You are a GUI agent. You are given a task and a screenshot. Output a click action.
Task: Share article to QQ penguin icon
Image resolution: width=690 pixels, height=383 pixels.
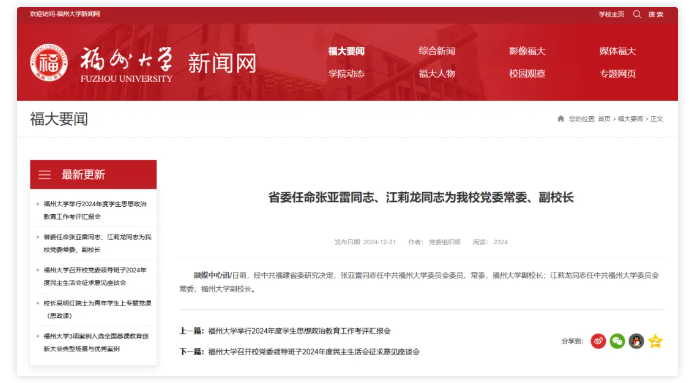tap(636, 341)
